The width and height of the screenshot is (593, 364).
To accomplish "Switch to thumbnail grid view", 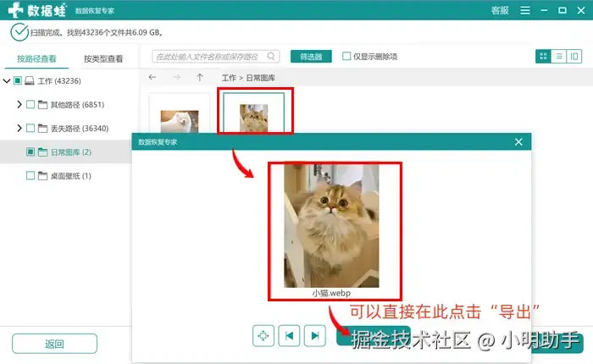I will (544, 57).
